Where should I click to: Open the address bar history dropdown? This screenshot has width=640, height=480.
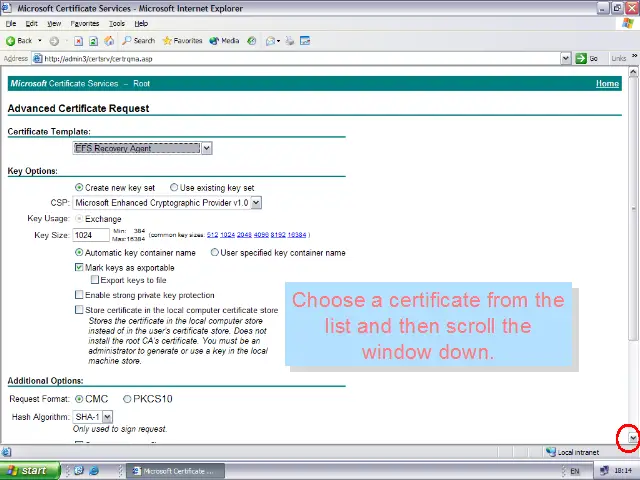tap(565, 59)
